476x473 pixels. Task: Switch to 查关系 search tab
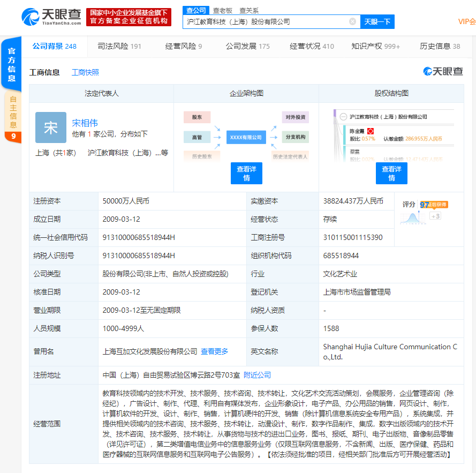(x=249, y=11)
